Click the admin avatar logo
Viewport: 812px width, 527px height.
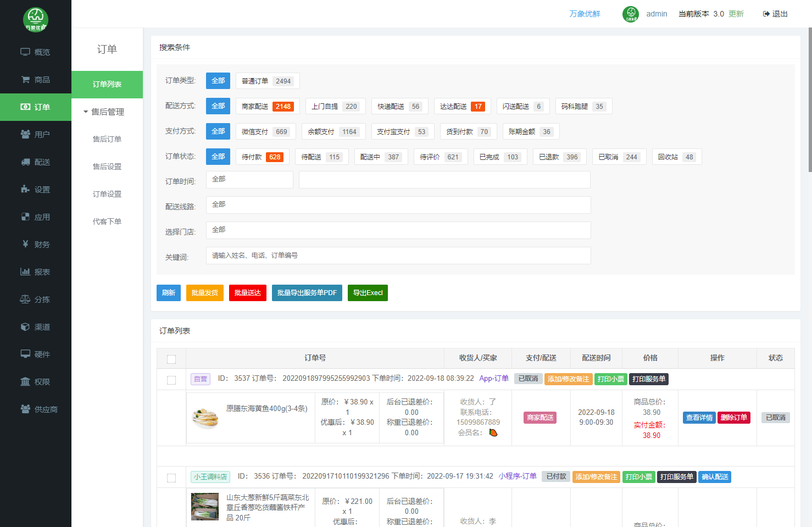coord(630,14)
